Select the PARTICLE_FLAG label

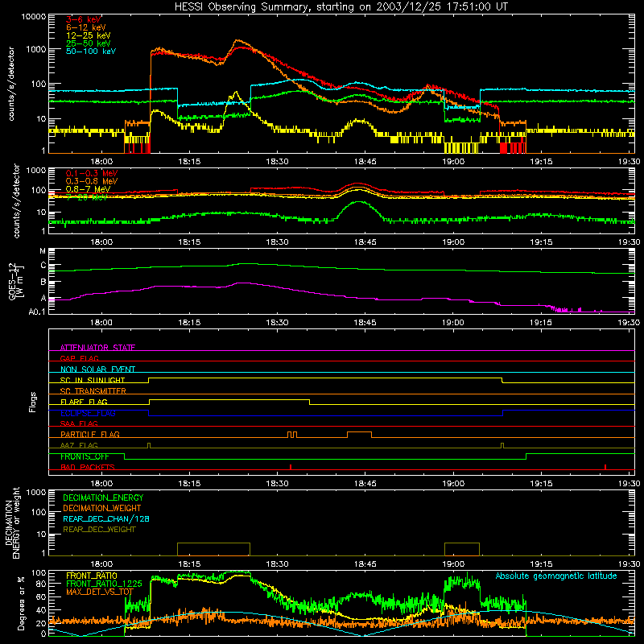tap(90, 434)
